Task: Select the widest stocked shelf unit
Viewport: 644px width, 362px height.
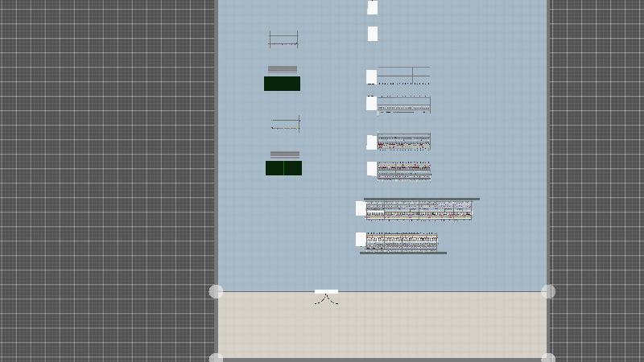Action: tap(419, 211)
